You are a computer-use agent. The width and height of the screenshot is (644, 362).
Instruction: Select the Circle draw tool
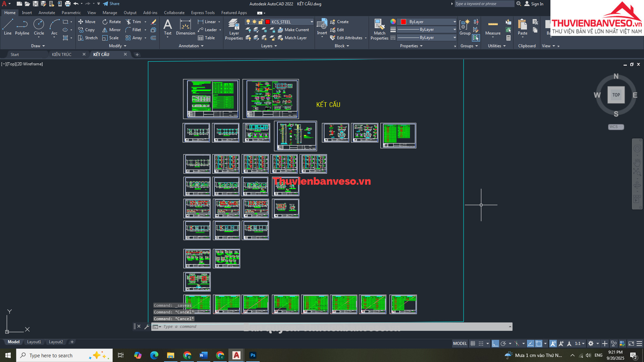tap(39, 27)
